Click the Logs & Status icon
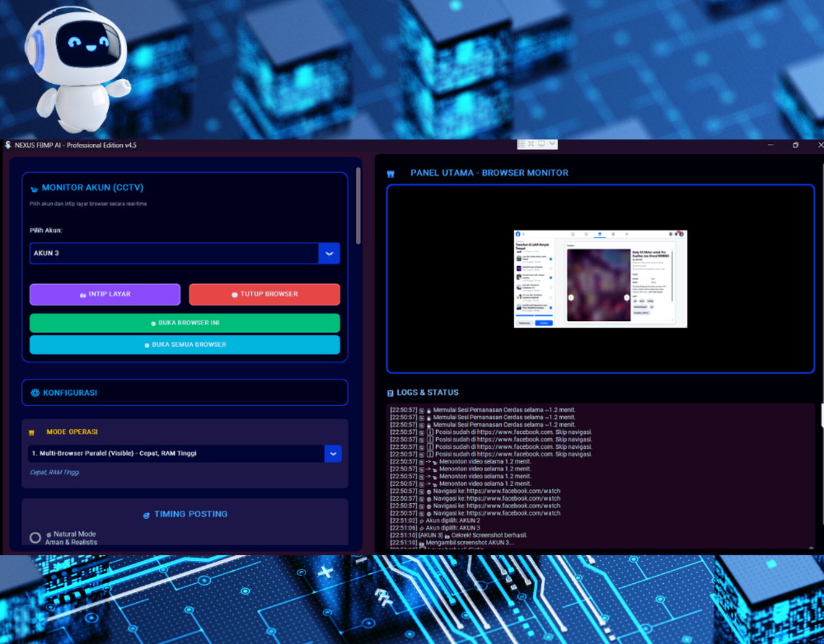This screenshot has width=824, height=644. 390,392
